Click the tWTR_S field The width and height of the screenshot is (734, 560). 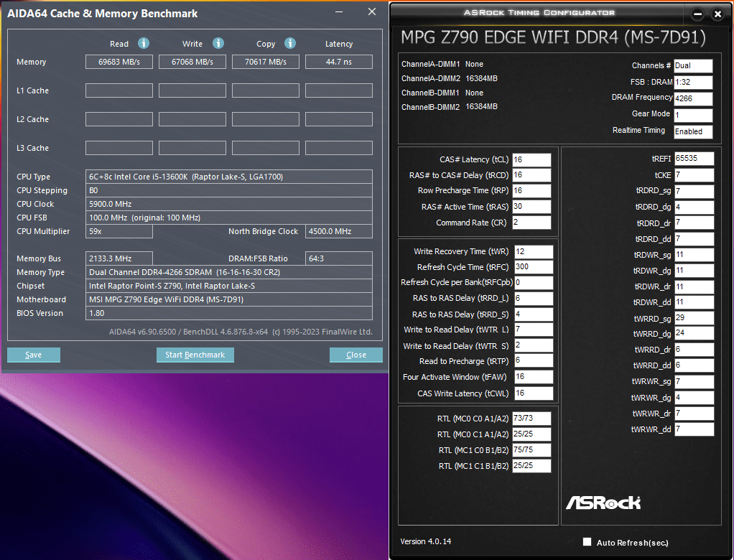tap(534, 345)
